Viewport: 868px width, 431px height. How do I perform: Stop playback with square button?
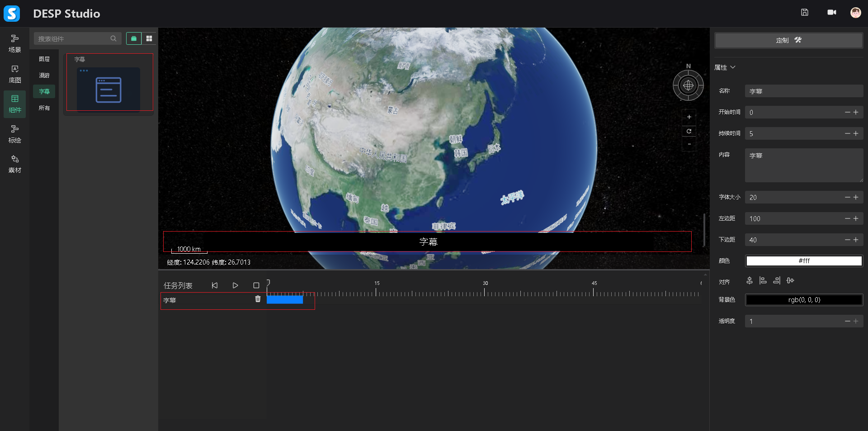pos(256,285)
